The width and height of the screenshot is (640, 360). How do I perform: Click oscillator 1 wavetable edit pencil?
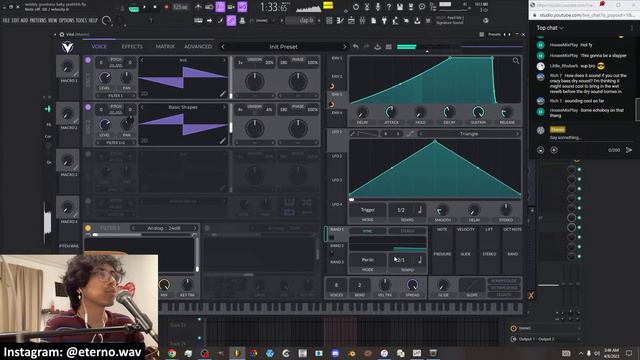222,94
